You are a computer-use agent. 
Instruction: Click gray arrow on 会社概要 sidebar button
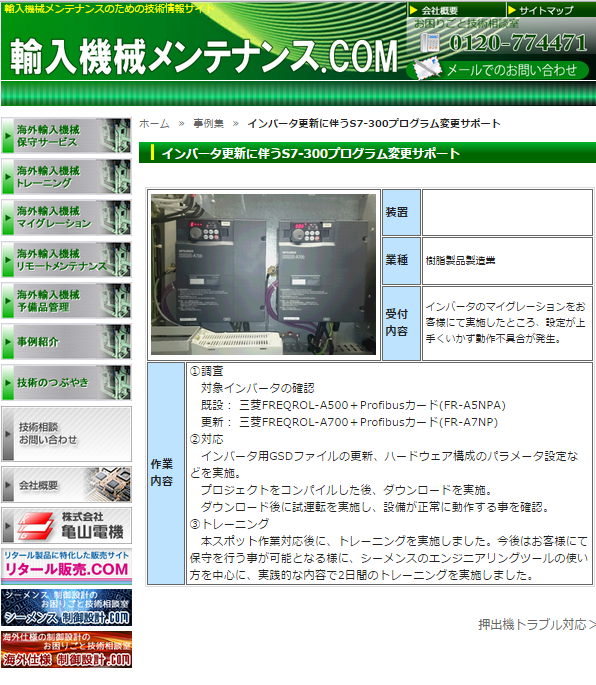pyautogui.click(x=8, y=484)
